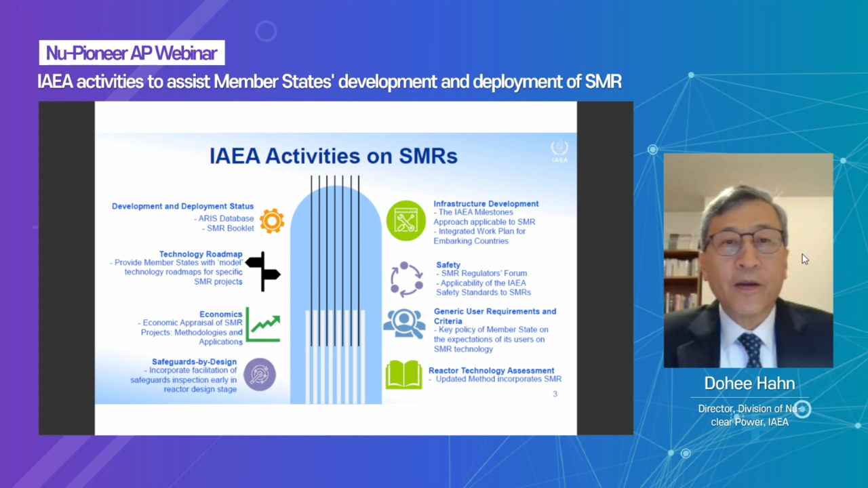Click slide page number 3
The image size is (868, 488).
pos(555,394)
